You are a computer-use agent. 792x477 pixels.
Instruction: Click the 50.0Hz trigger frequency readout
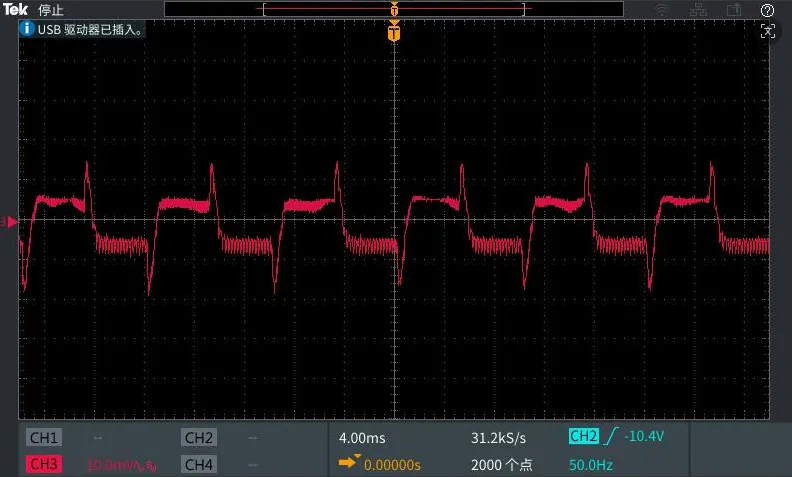click(590, 464)
